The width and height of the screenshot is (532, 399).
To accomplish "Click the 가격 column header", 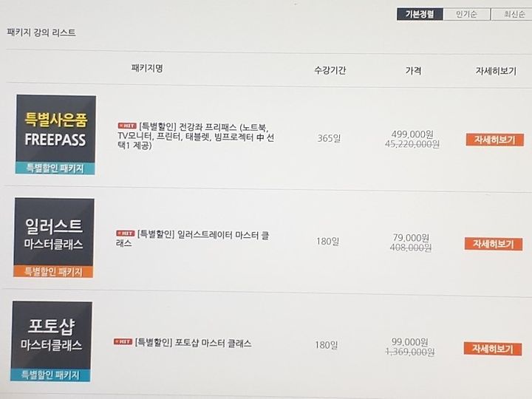I will pos(413,70).
